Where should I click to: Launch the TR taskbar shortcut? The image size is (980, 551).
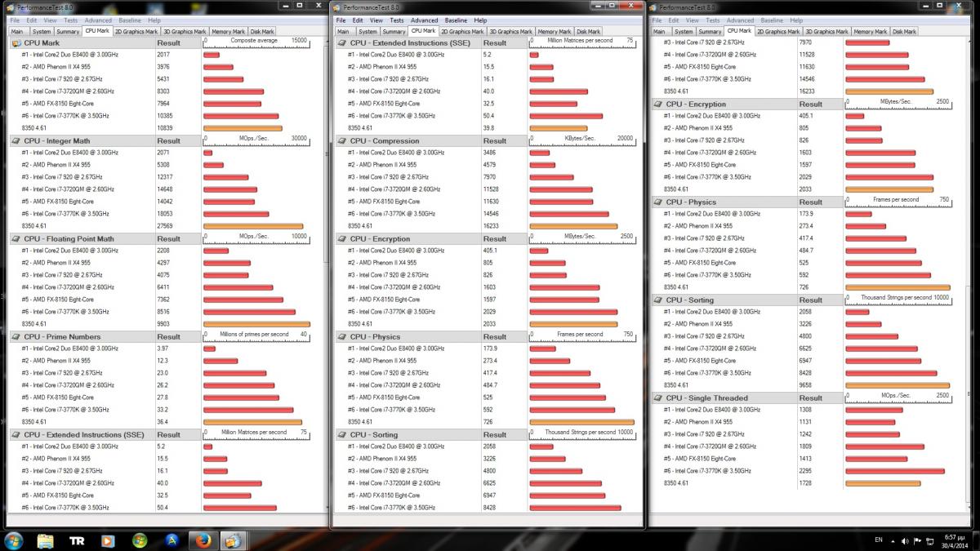77,540
